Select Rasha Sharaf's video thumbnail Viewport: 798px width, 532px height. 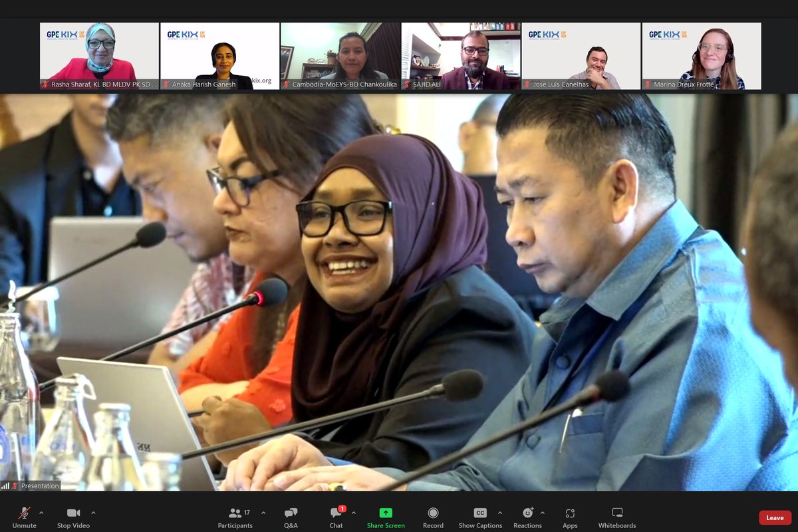click(x=99, y=56)
